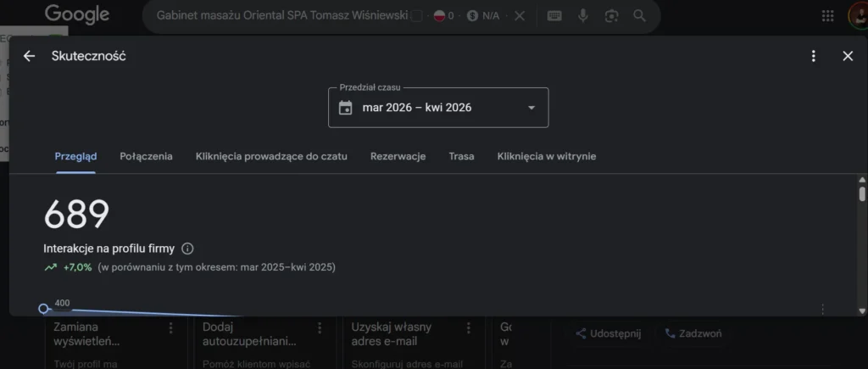The height and width of the screenshot is (369, 868).
Task: Click the 689 interactions count
Action: pyautogui.click(x=76, y=215)
